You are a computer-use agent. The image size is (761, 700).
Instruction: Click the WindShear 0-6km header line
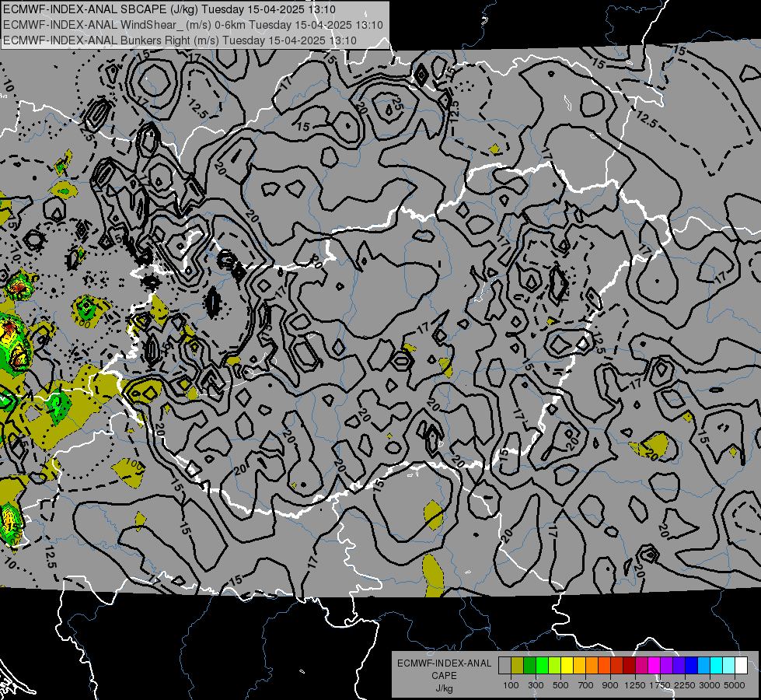[193, 25]
